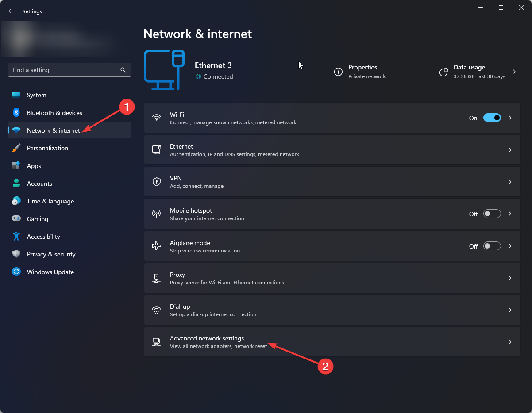Click the VPN shield icon
The image size is (532, 413).
156,182
